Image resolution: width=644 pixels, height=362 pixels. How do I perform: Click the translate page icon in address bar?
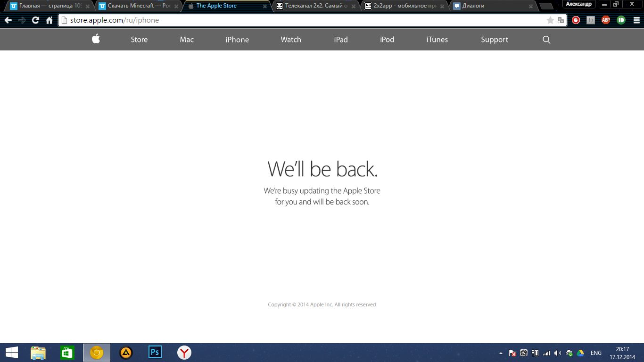pos(561,20)
